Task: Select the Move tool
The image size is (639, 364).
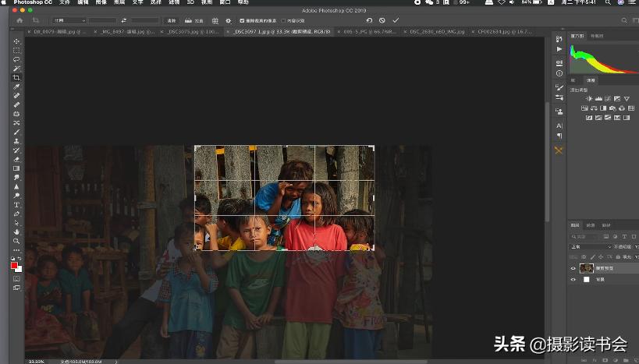Action: pos(16,41)
